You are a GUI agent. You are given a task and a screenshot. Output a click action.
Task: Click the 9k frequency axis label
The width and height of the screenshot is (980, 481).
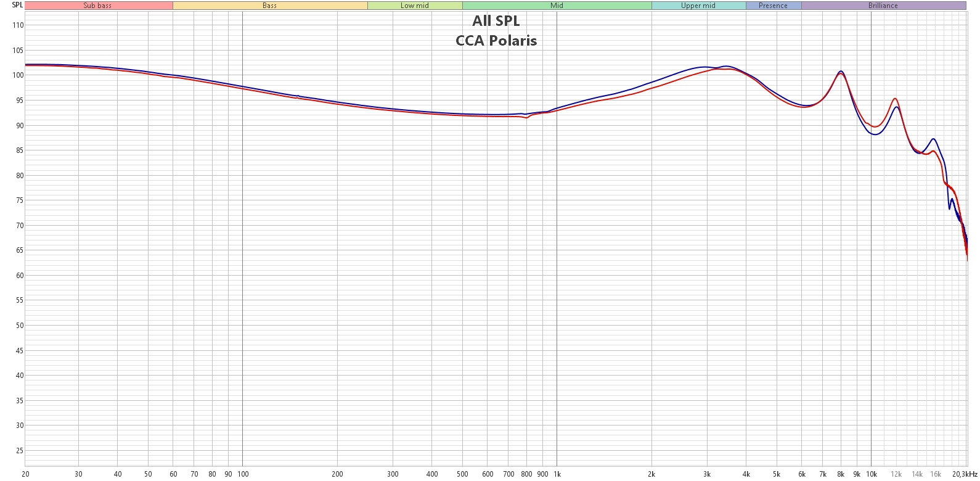click(x=857, y=474)
